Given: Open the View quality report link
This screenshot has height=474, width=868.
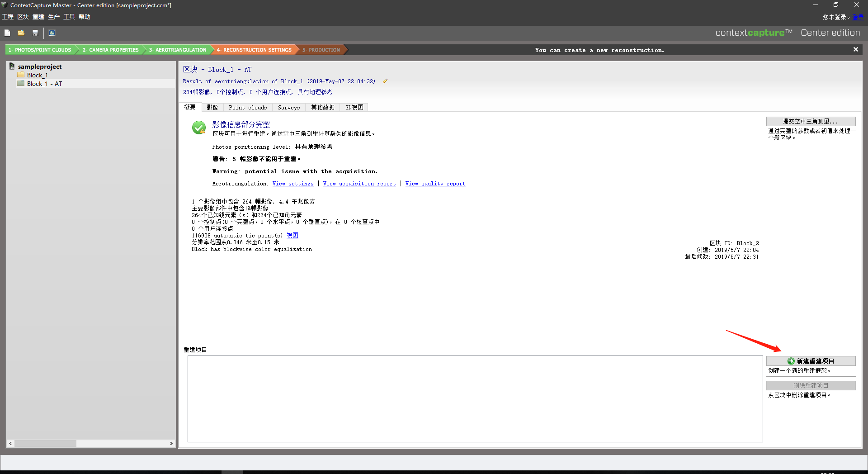Looking at the screenshot, I should click(435, 184).
